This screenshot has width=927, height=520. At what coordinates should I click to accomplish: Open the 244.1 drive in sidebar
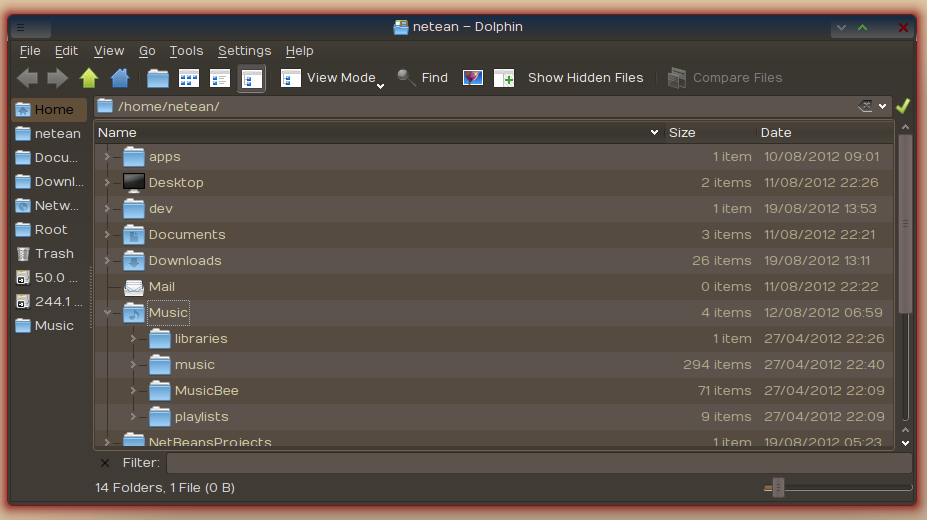click(x=49, y=301)
